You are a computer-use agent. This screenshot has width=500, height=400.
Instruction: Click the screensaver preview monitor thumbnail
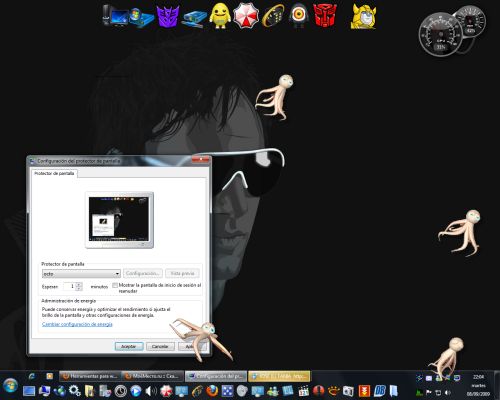point(119,220)
